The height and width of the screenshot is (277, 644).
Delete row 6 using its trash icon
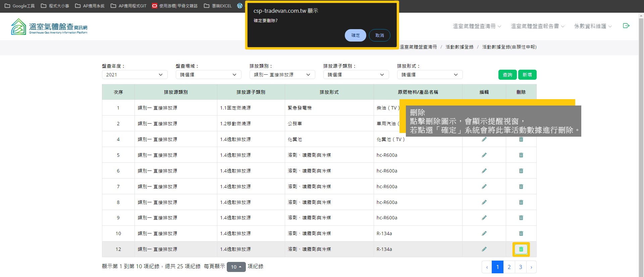[x=521, y=171]
